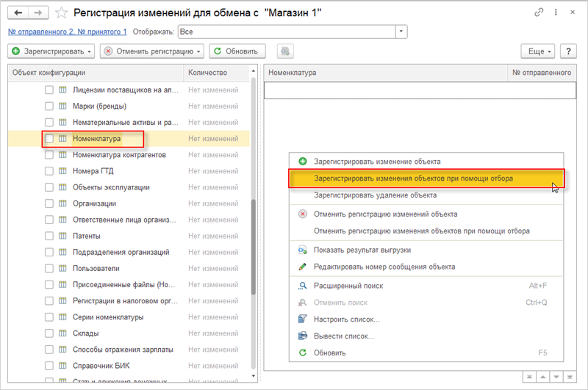Open the Зарегистрировать dropdown button
The width and height of the screenshot is (588, 390).
[x=51, y=51]
